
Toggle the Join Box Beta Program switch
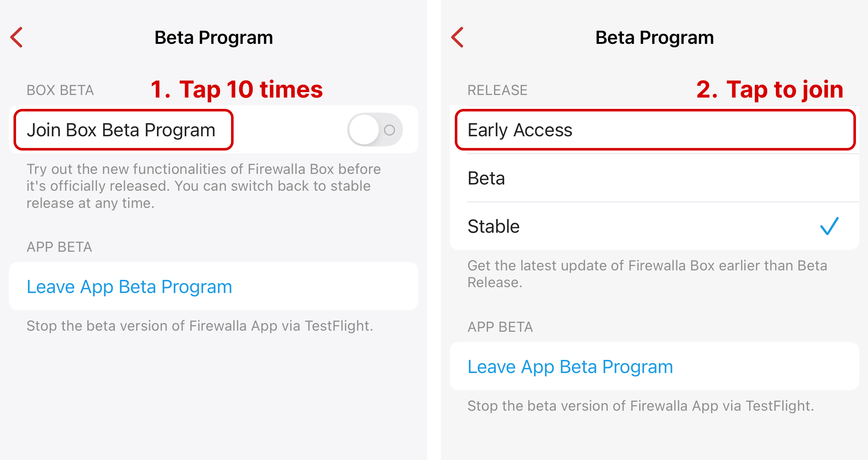click(375, 130)
